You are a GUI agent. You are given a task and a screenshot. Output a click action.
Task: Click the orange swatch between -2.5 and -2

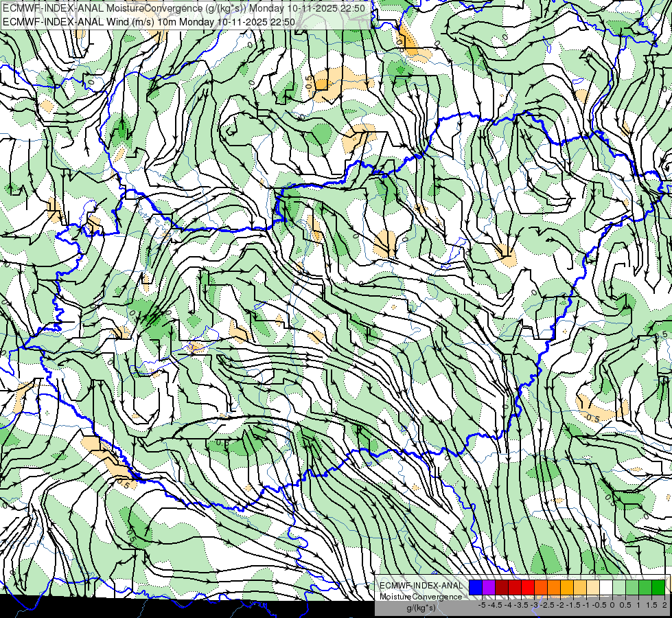click(x=554, y=588)
